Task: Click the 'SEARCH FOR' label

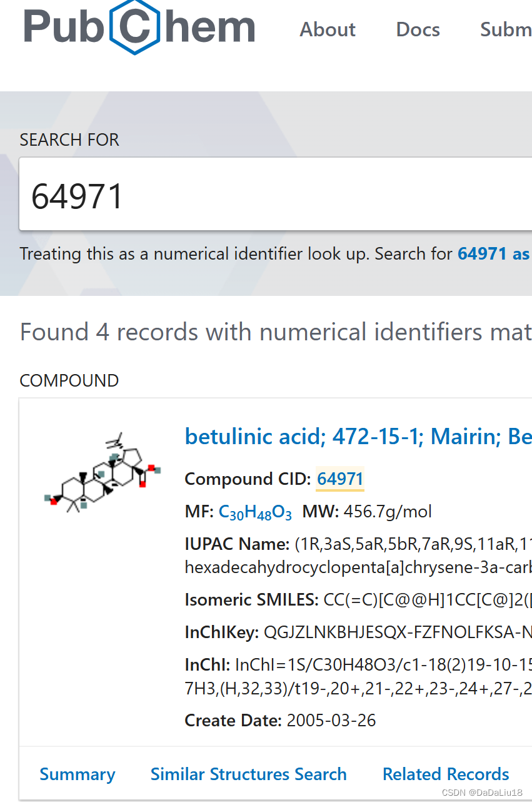Action: tap(69, 140)
